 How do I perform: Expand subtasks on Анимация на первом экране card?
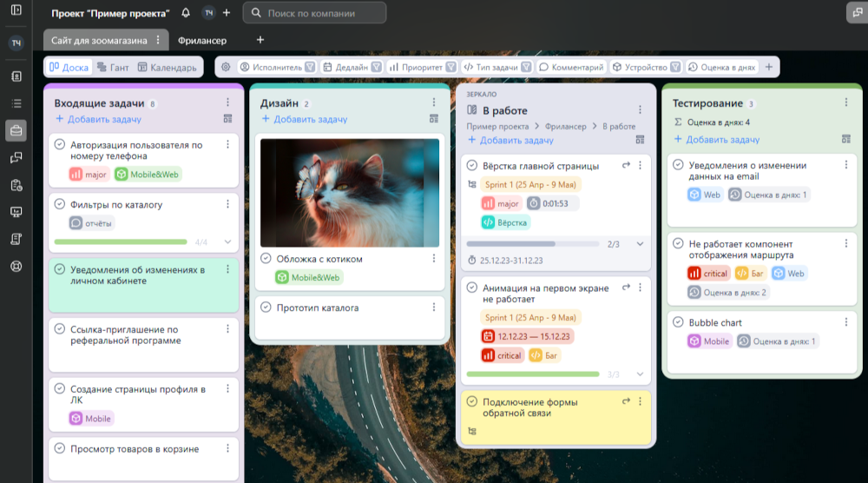tap(640, 374)
